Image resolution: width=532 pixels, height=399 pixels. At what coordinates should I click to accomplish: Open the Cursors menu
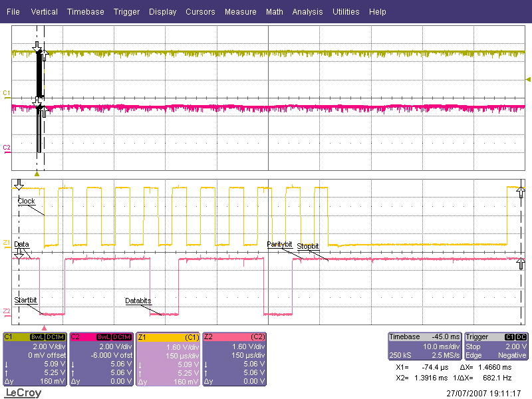[200, 12]
